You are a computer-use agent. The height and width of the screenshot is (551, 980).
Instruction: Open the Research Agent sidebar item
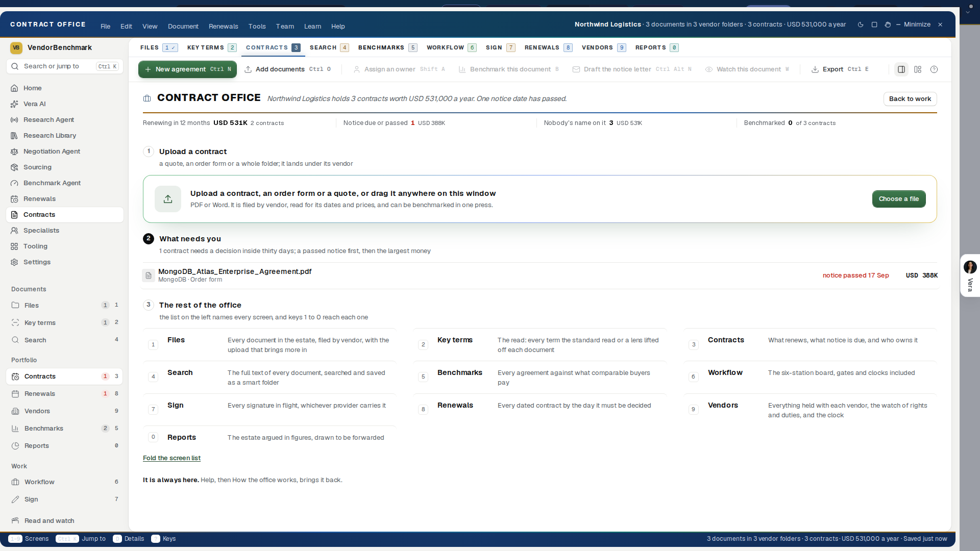click(x=64, y=119)
